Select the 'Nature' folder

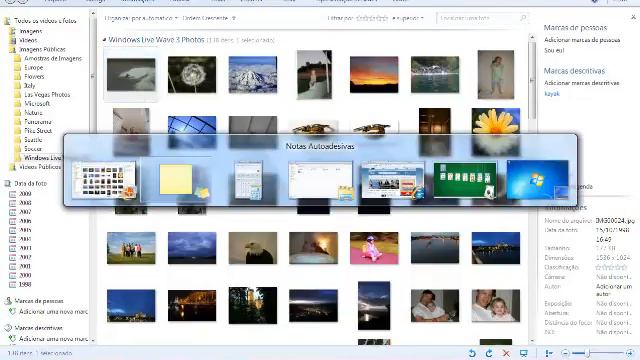[33, 113]
